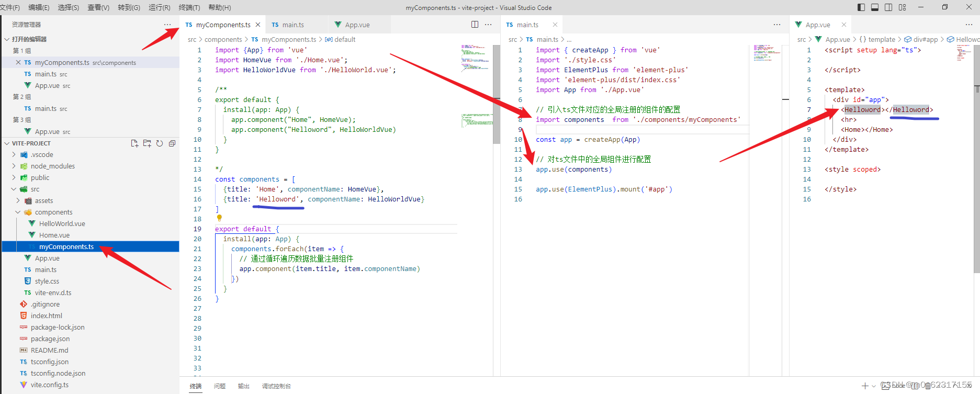
Task: Click the customize layout icon in title bar
Action: click(x=903, y=7)
